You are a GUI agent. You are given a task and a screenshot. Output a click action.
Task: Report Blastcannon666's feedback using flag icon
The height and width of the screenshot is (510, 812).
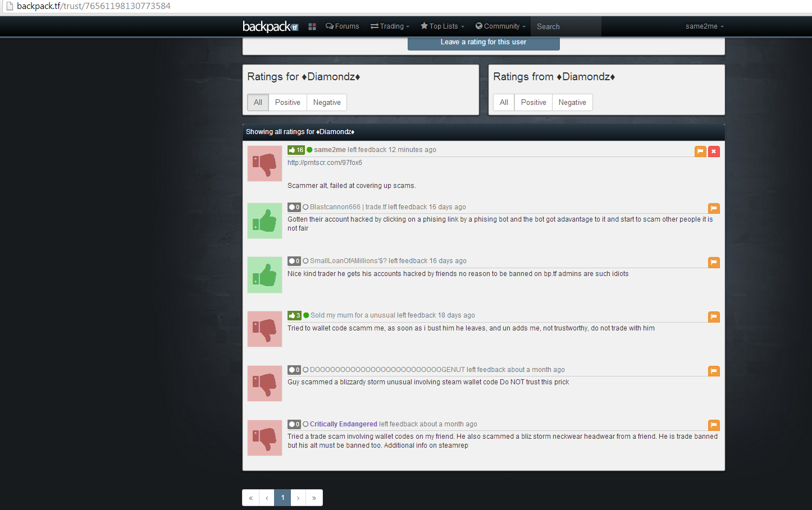coord(714,208)
